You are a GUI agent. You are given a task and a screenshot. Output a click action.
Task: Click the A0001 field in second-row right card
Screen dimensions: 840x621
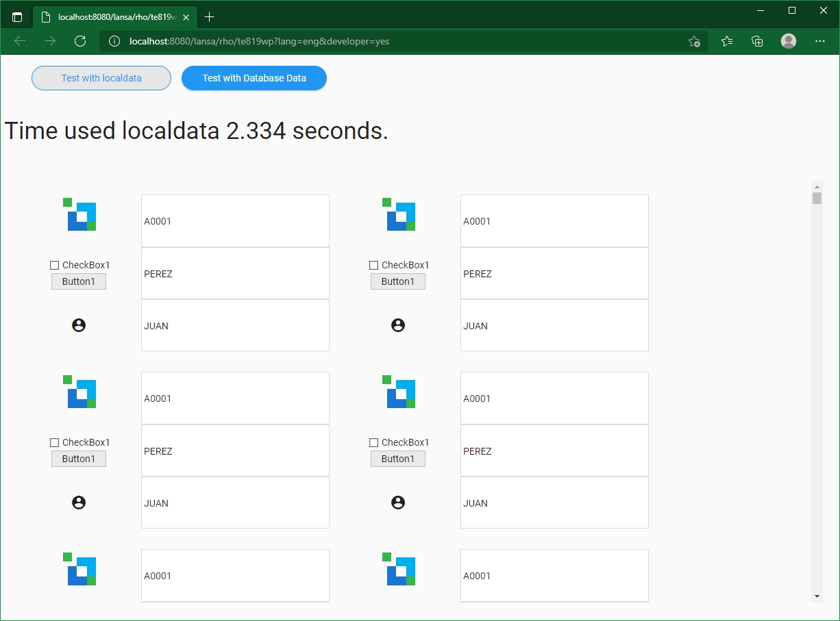(x=554, y=398)
